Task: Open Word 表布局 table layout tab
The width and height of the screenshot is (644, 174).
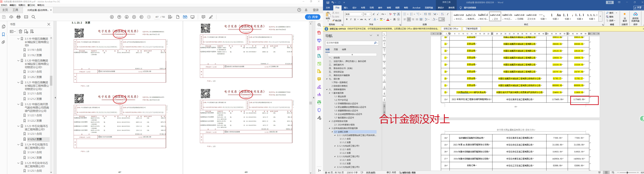Action: pos(452,8)
